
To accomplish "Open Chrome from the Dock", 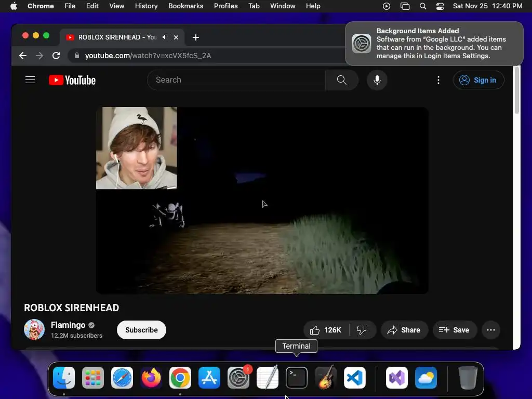I will (x=180, y=378).
